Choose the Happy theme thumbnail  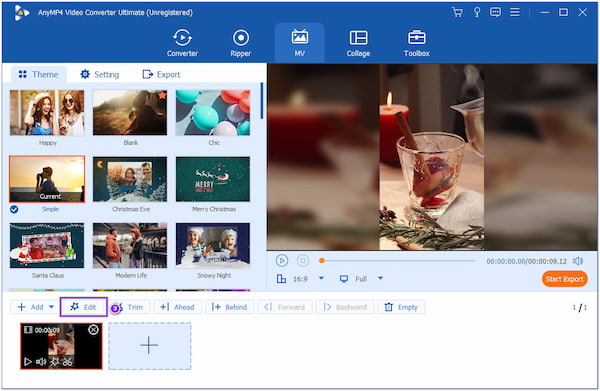click(x=47, y=113)
